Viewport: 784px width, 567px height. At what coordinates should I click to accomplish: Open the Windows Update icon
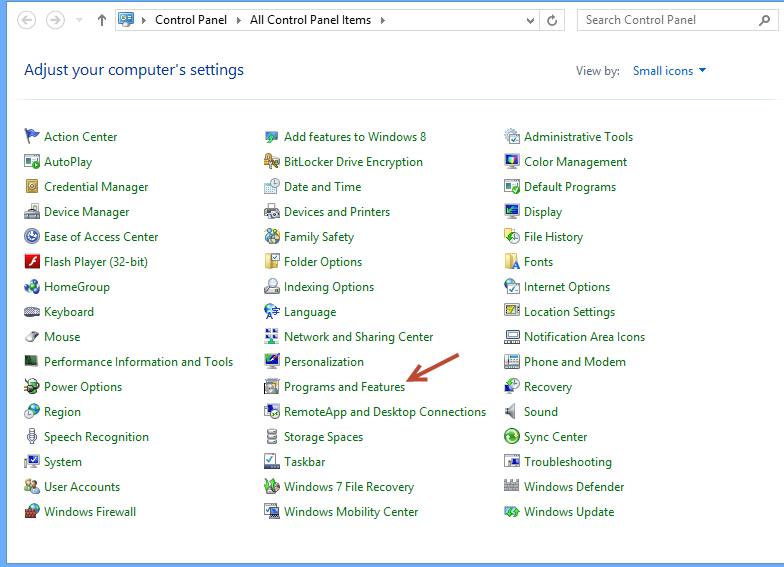pos(512,511)
